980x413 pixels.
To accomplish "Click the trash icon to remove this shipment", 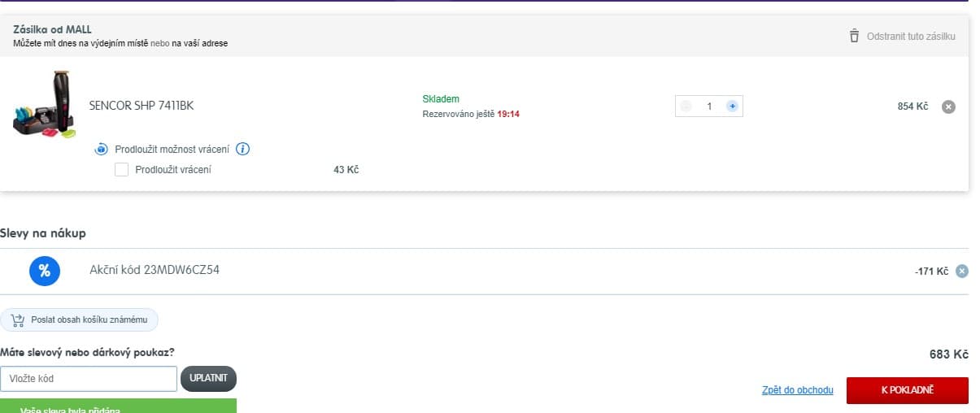I will point(854,36).
